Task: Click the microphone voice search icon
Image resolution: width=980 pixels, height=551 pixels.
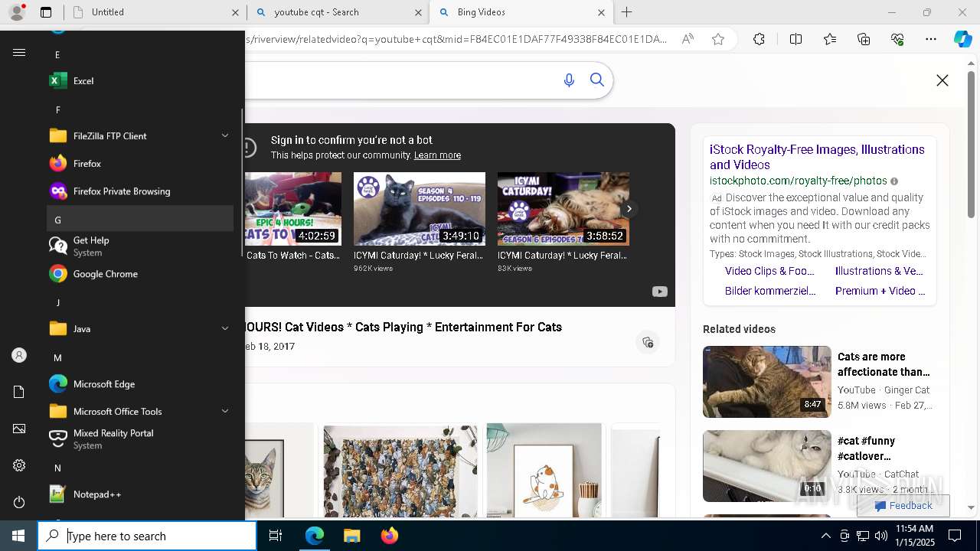Action: 569,80
